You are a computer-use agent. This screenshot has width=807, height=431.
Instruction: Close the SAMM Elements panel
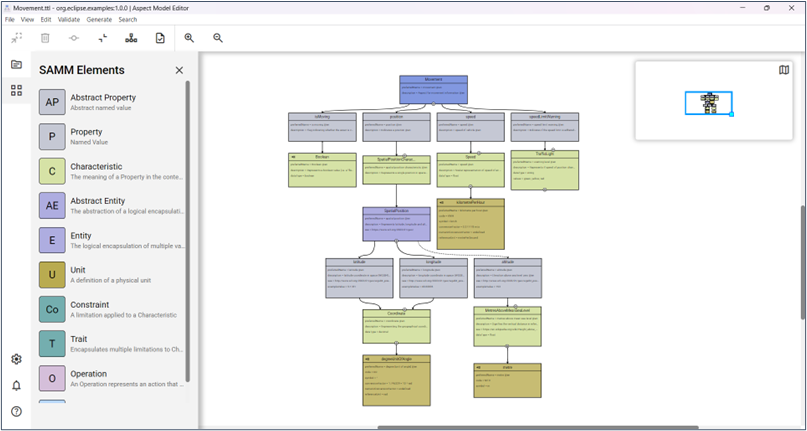[179, 70]
